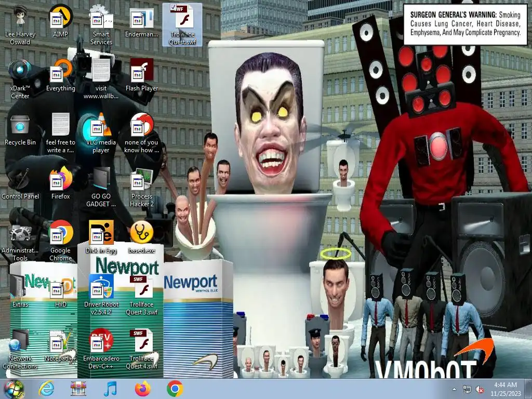Open the clock showing 4:44 AM
This screenshot has height=399, width=532.
(505, 389)
